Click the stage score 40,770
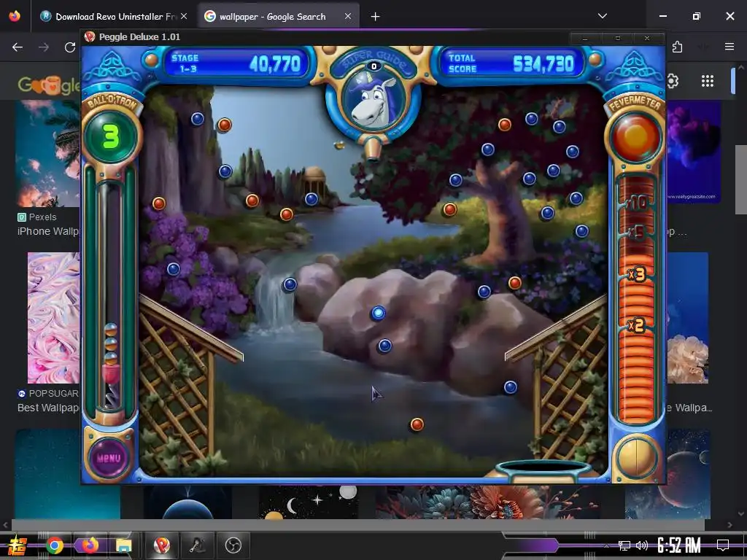The width and height of the screenshot is (747, 560). click(x=275, y=64)
